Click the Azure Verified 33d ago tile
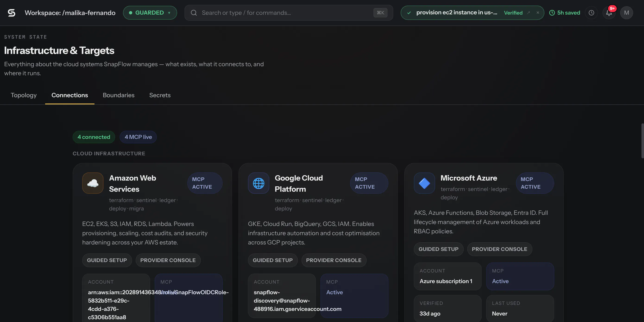The width and height of the screenshot is (644, 322). tap(447, 309)
